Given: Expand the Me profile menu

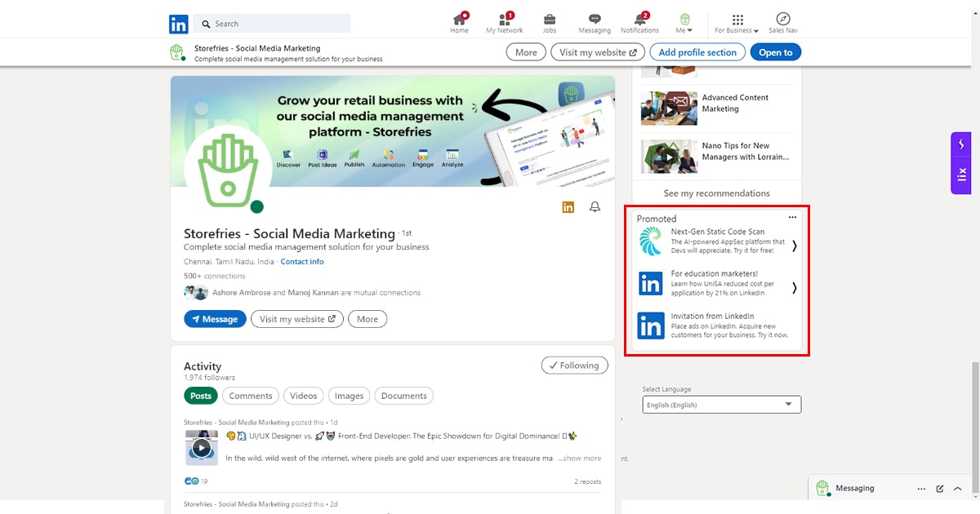Looking at the screenshot, I should (x=684, y=23).
